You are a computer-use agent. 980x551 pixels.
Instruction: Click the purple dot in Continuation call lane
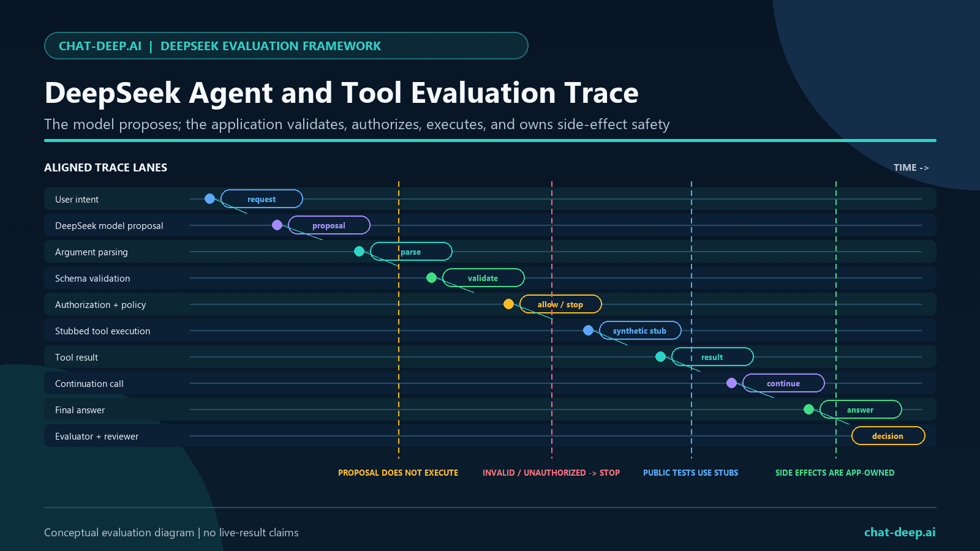[x=731, y=383]
